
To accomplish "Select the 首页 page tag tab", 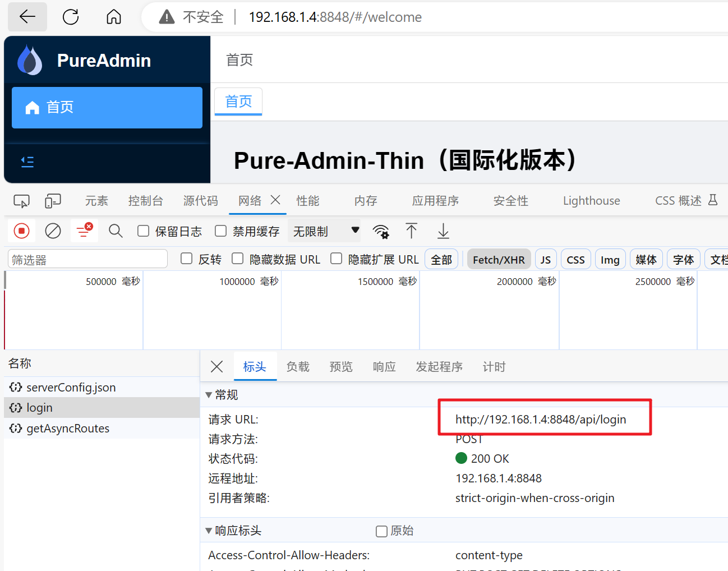I will pyautogui.click(x=238, y=102).
